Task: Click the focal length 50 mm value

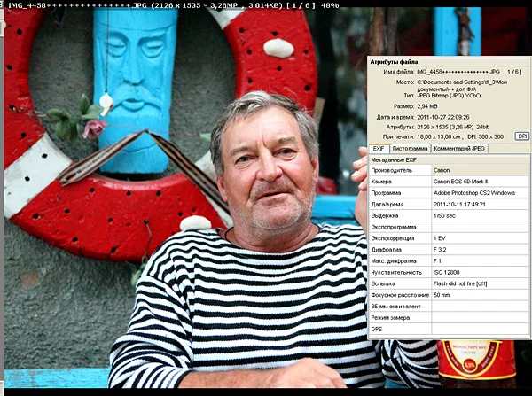Action: 442,295
